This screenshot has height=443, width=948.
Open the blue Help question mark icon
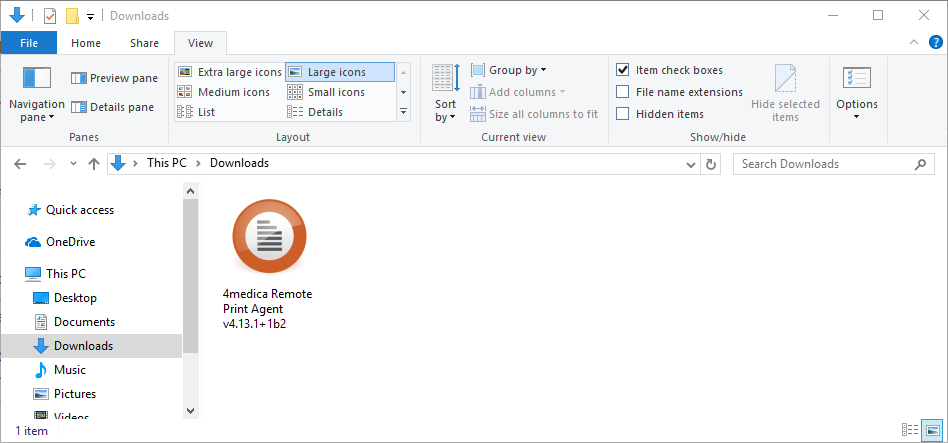[x=935, y=42]
